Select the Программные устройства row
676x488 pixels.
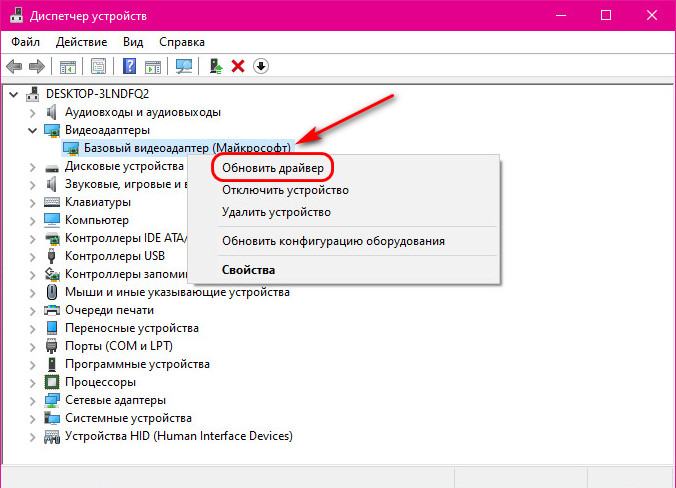(x=127, y=364)
